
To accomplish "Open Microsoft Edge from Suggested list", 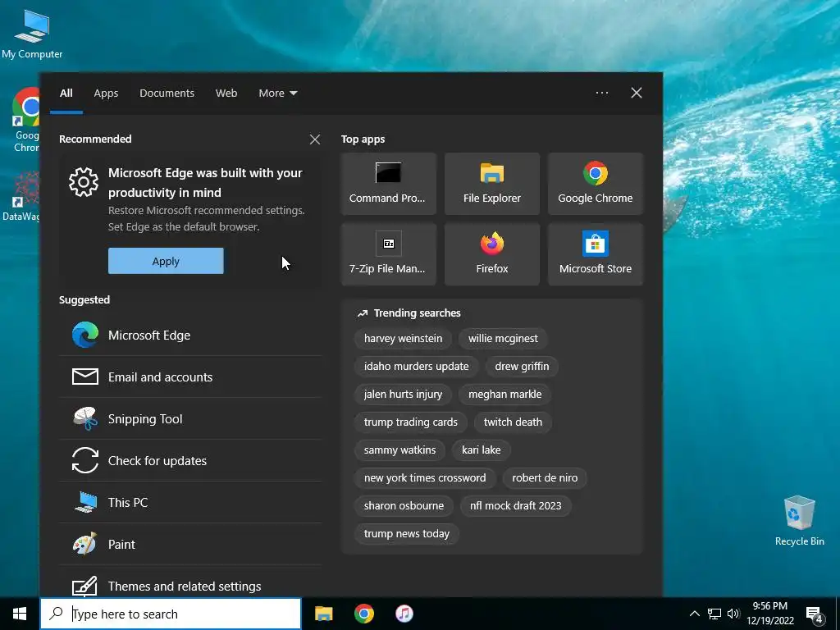I will pos(190,335).
